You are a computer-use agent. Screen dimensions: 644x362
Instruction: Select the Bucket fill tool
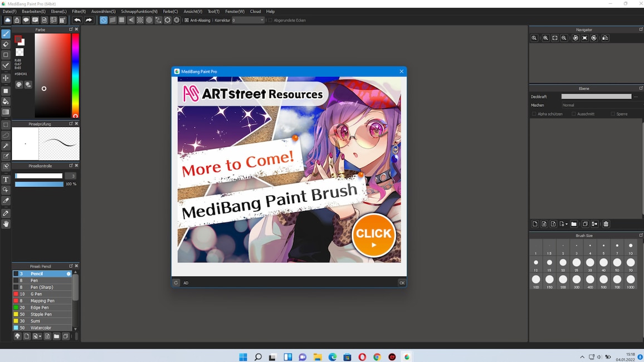6,101
